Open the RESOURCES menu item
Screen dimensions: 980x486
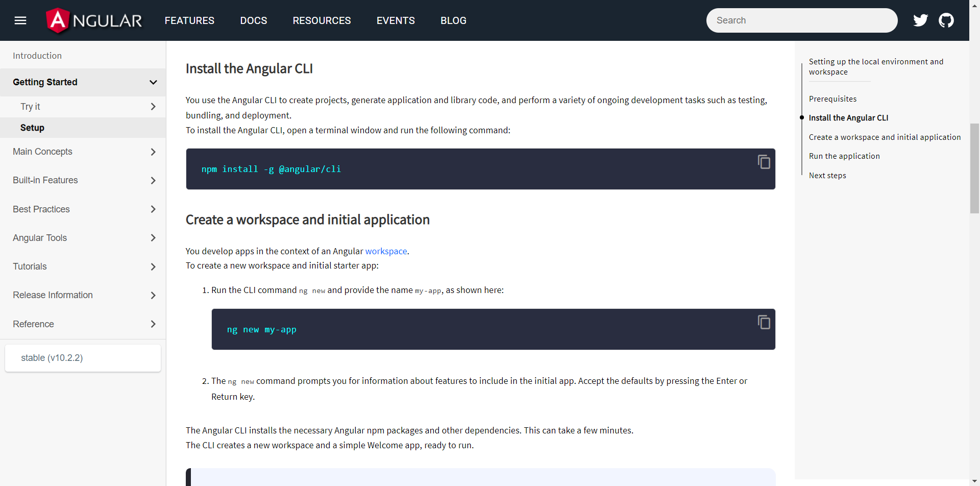322,20
